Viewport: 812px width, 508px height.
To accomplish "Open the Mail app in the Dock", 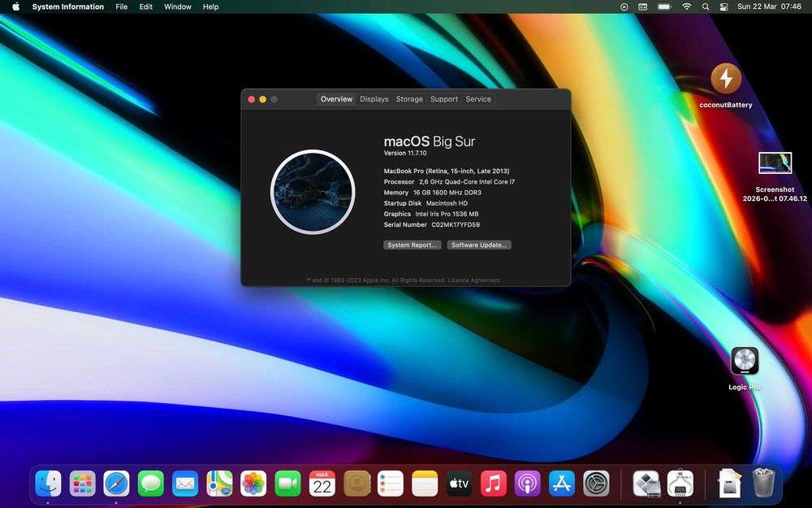I will pos(185,484).
